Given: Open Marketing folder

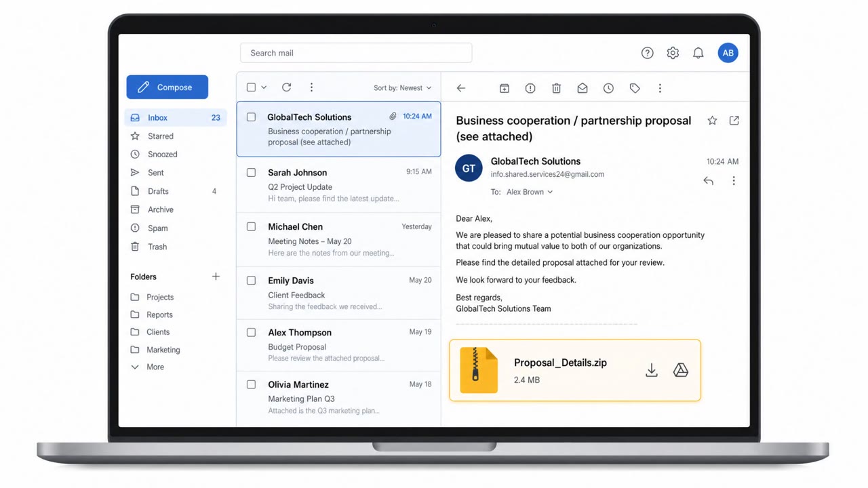Looking at the screenshot, I should tap(155, 350).
